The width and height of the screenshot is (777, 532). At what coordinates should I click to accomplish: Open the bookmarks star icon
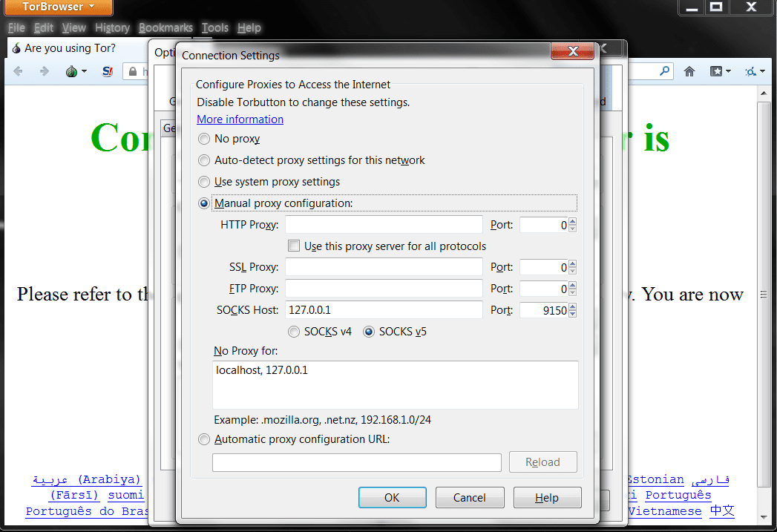click(x=716, y=71)
